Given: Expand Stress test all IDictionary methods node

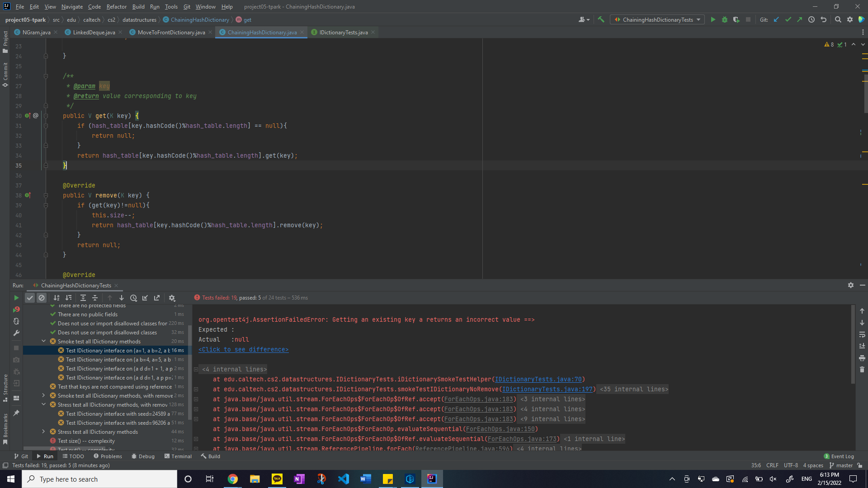Looking at the screenshot, I should [x=44, y=432].
